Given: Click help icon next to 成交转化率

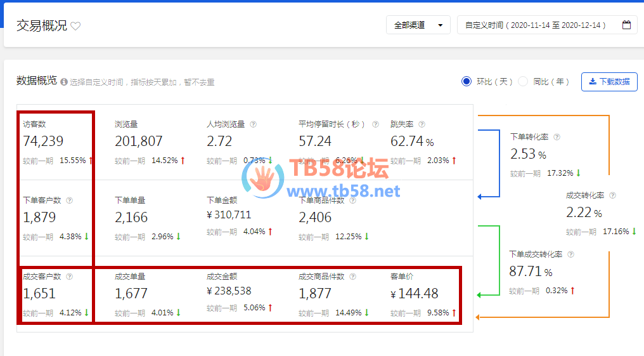Looking at the screenshot, I should point(612,196).
